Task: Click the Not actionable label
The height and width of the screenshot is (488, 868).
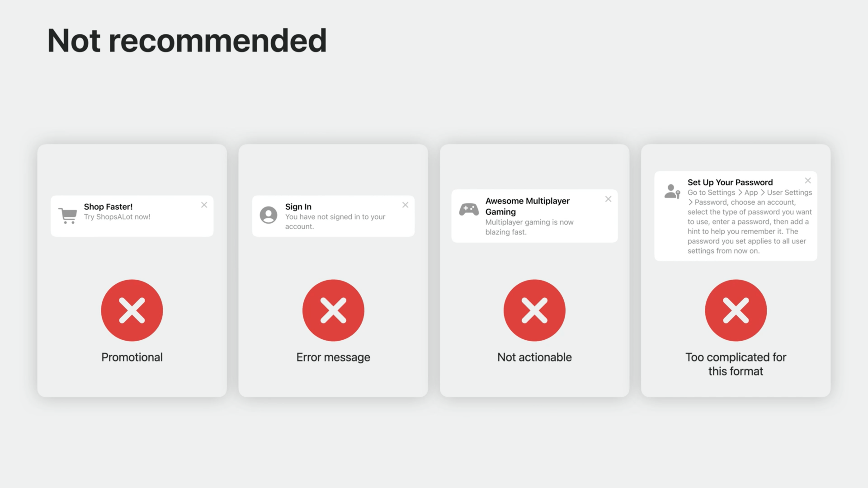Action: coord(534,357)
